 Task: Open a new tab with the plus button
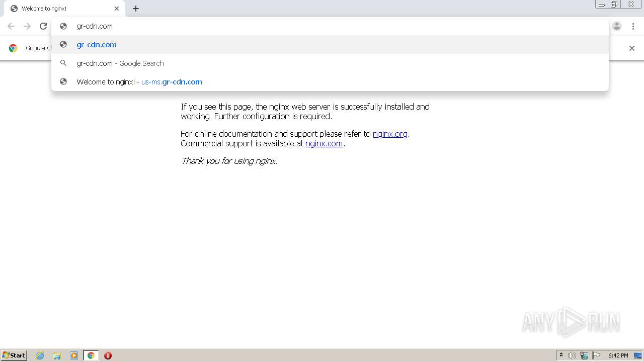(136, 9)
